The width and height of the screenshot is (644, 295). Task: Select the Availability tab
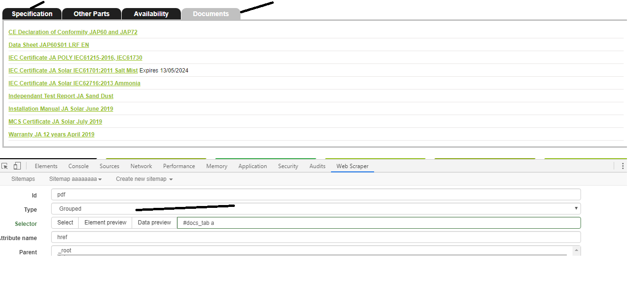click(151, 14)
